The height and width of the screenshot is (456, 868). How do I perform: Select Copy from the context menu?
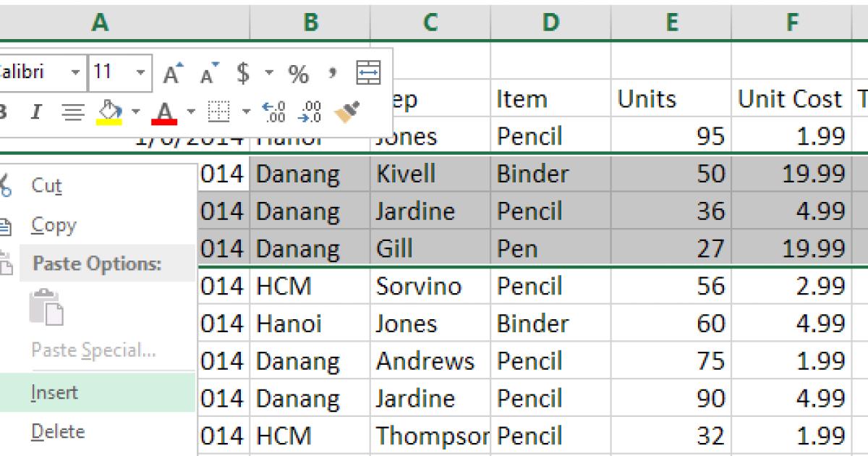tap(52, 225)
